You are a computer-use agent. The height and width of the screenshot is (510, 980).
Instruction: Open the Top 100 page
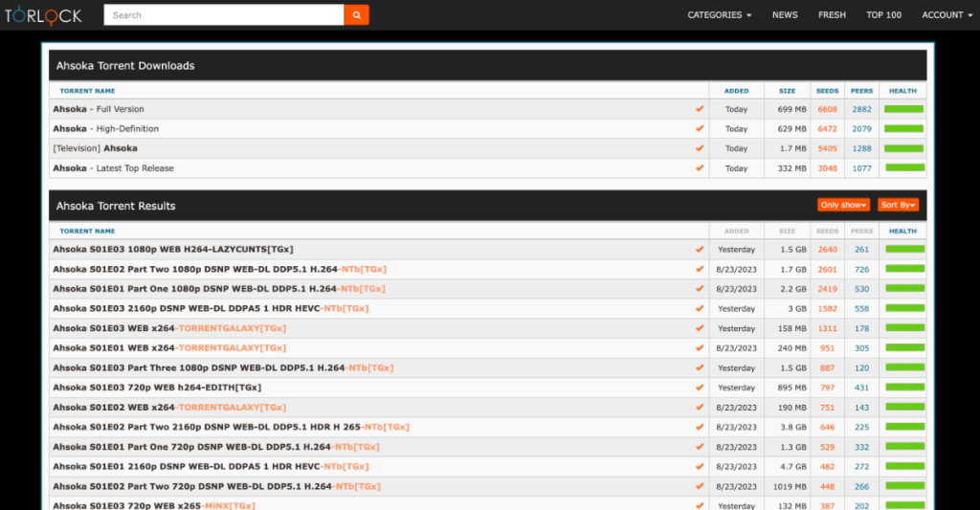tap(883, 15)
